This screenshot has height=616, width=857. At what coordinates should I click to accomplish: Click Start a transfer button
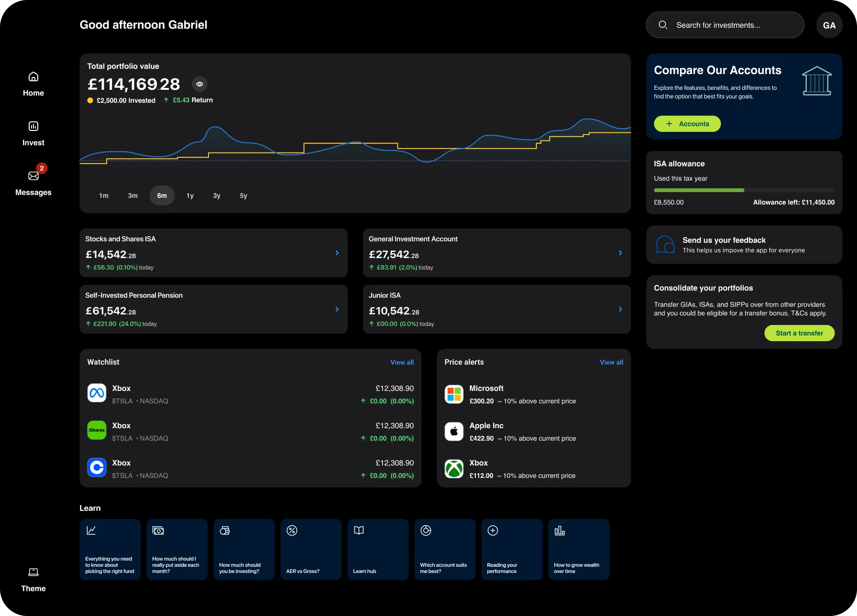(x=799, y=333)
